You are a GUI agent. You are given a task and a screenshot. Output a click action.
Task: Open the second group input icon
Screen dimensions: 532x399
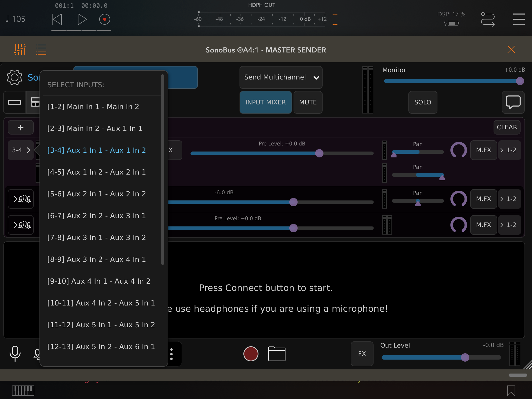[21, 225]
